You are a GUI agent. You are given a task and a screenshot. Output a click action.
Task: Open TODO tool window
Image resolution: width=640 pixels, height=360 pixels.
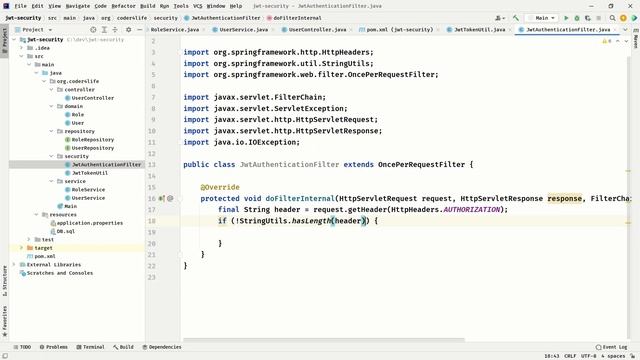(x=22, y=347)
